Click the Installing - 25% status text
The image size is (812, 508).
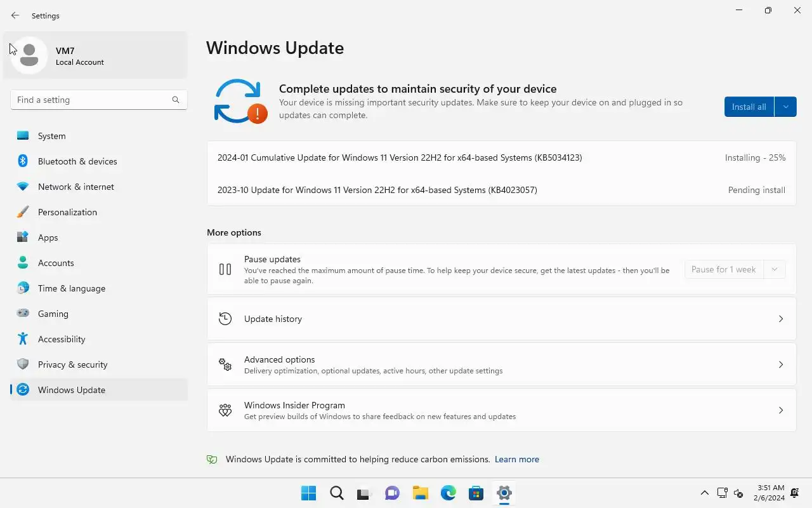[755, 157]
